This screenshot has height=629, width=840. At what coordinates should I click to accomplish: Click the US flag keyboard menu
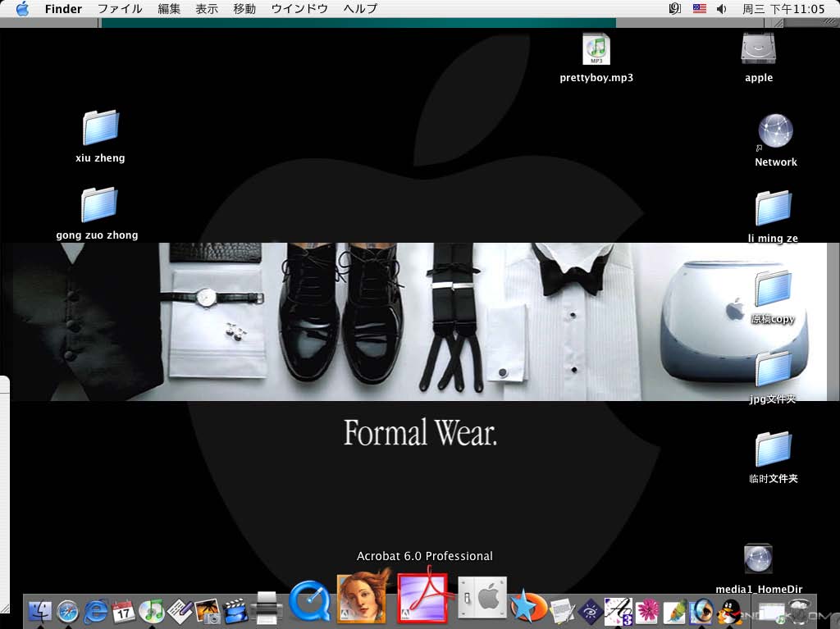(699, 8)
